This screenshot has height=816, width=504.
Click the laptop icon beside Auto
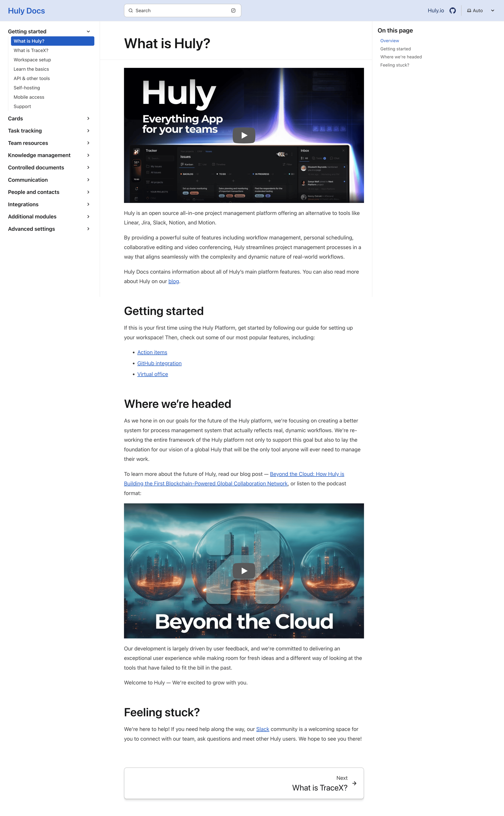click(x=469, y=11)
